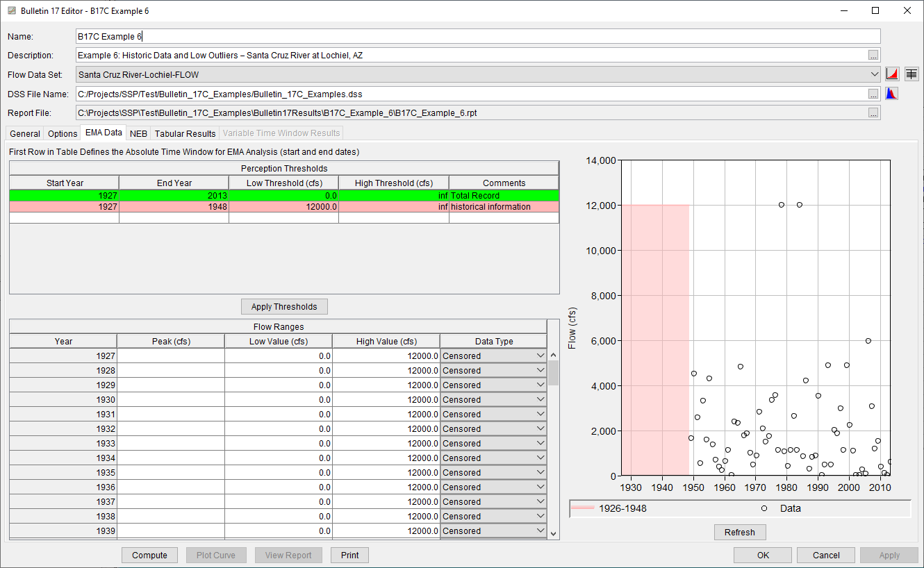This screenshot has height=568, width=924.
Task: Open Data Type dropdown for year 1931
Action: pos(541,414)
